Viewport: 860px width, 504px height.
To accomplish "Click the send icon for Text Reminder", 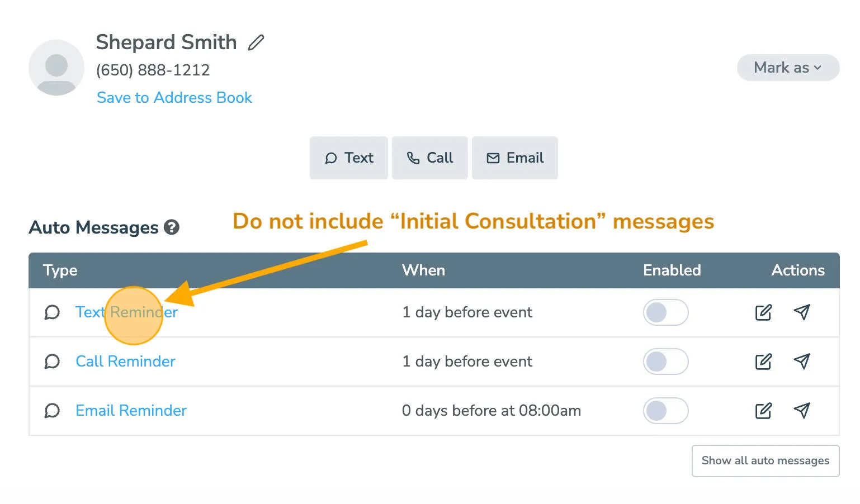I will [x=802, y=312].
